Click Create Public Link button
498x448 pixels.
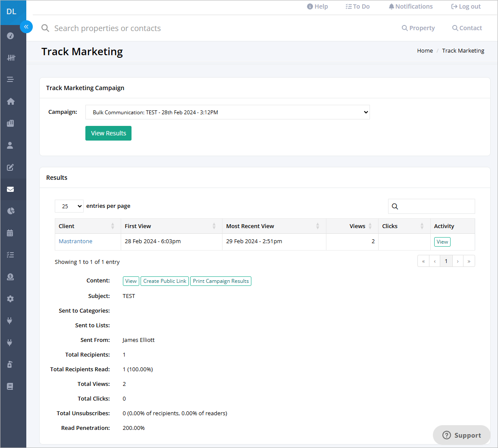[x=165, y=281]
